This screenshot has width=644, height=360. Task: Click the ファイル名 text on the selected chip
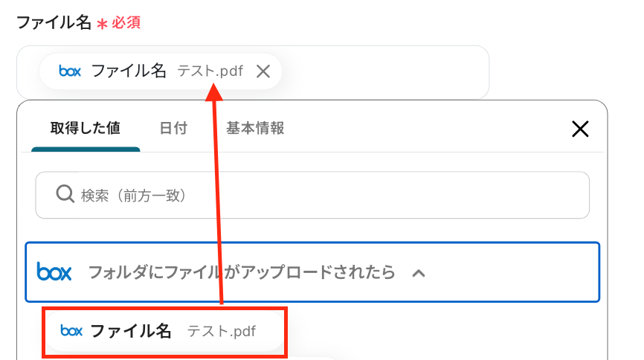click(x=129, y=71)
